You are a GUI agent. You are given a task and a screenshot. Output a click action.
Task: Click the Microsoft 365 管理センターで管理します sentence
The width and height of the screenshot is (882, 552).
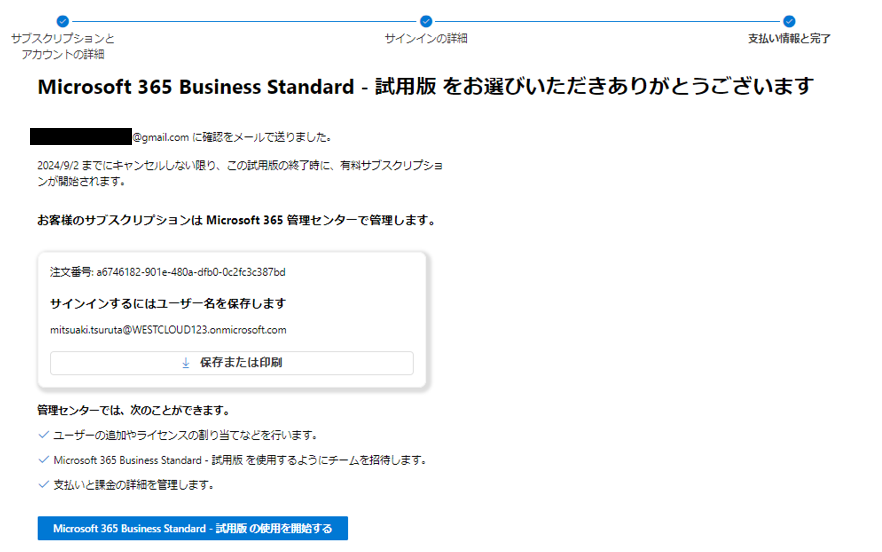[237, 221]
